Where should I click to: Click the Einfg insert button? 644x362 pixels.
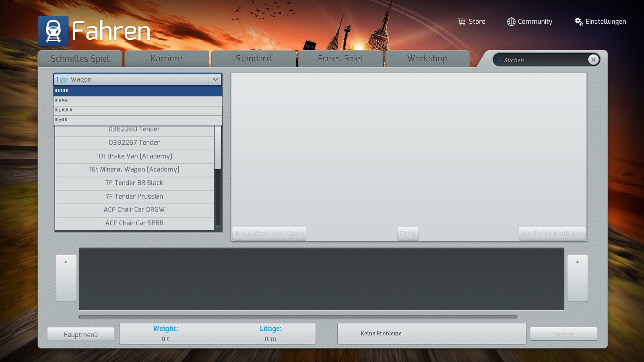pos(407,234)
